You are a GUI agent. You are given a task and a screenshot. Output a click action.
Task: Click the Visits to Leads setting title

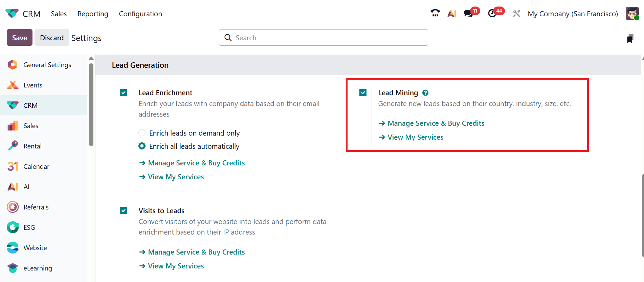point(161,211)
